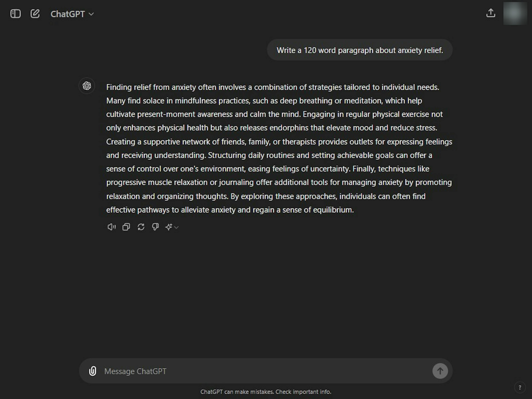Focus the Message ChatGPT input field

266,371
